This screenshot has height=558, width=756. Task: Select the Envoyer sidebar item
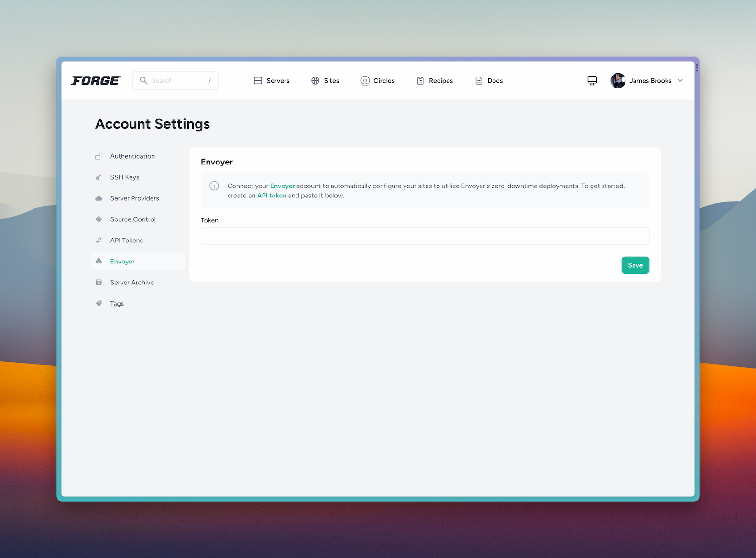coord(138,261)
